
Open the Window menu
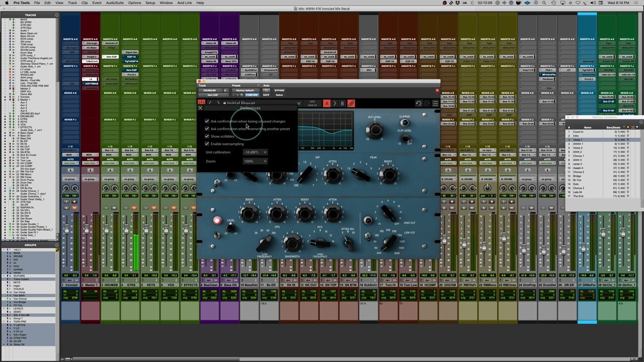166,3
